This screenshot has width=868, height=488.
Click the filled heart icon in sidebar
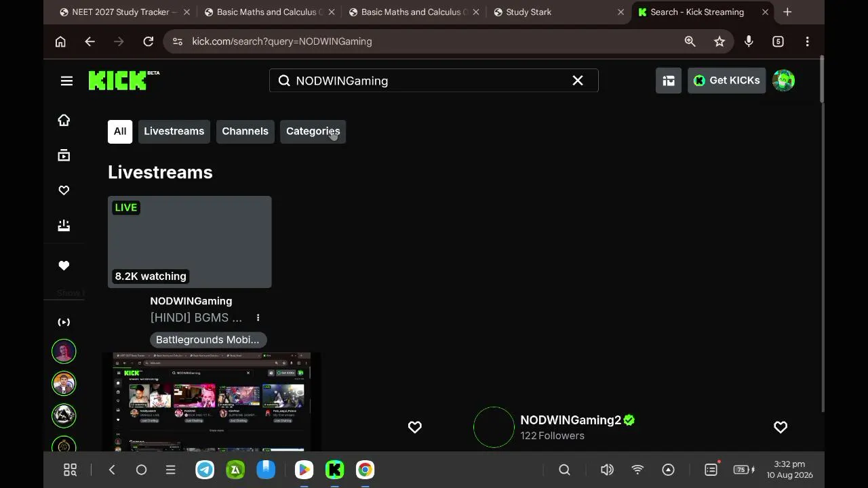64,266
